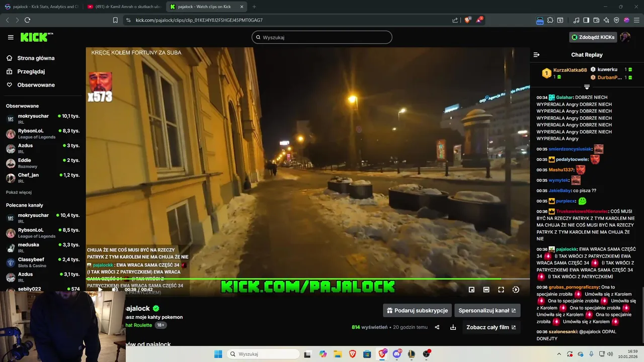Screen dimensions: 644x362
Task: Open the Kick hamburger sidebar menu
Action: (11, 37)
